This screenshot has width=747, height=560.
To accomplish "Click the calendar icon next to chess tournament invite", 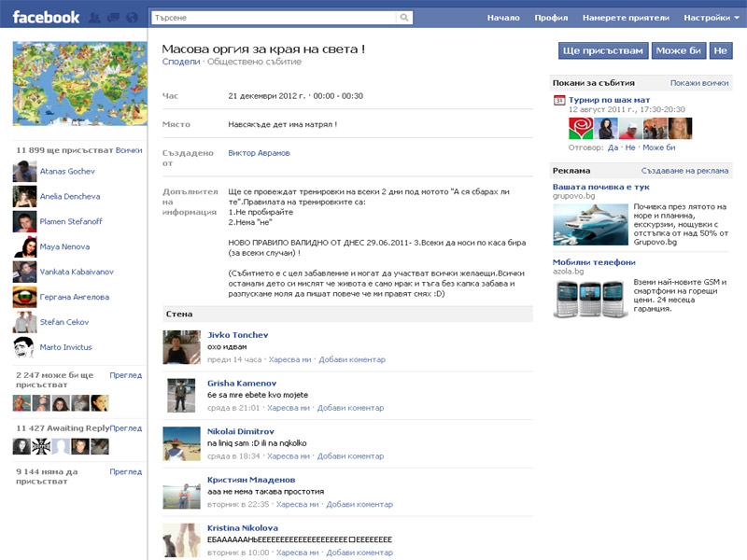I will tap(558, 100).
